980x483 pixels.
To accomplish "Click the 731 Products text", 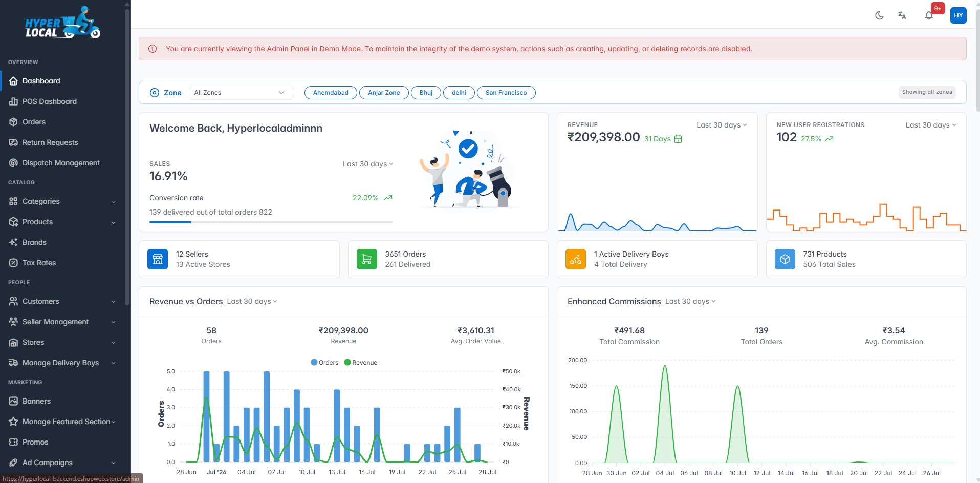I will 824,254.
